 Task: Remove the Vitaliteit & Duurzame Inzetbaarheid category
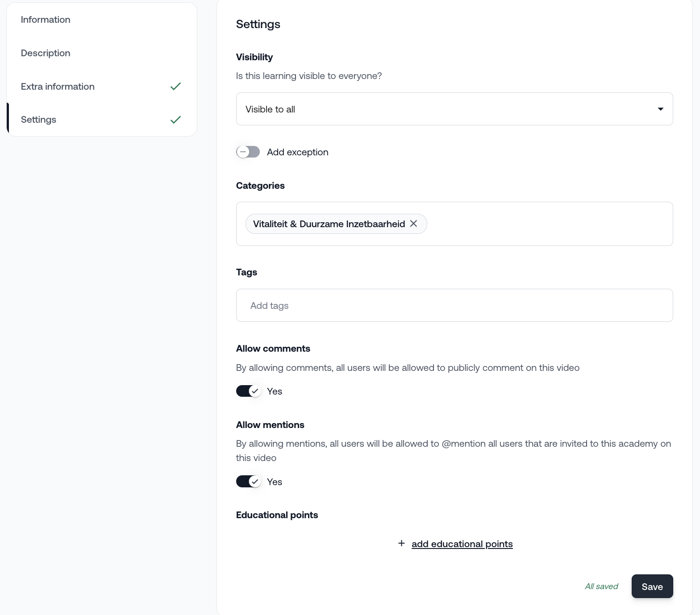pos(414,224)
